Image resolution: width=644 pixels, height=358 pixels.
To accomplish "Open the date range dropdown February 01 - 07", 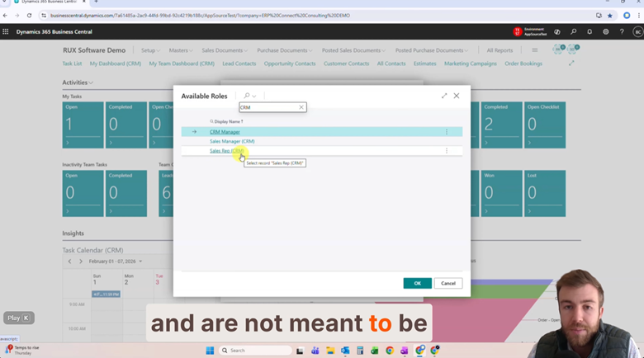I will pos(116,261).
